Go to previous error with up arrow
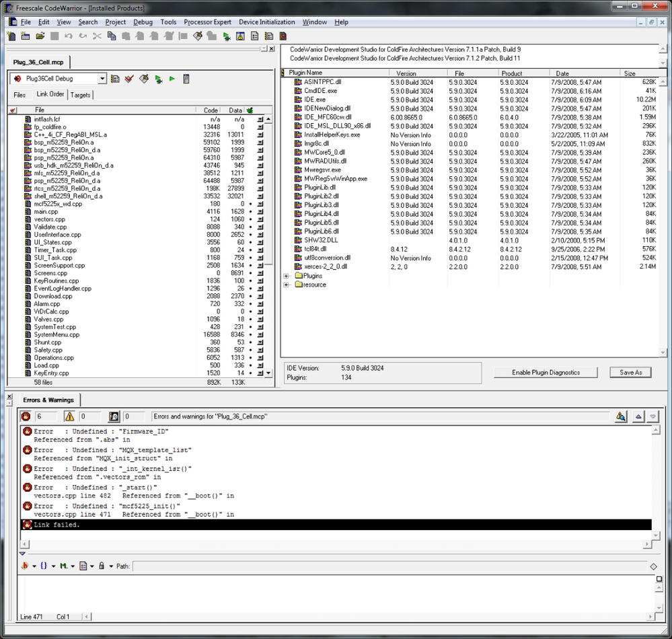Image resolution: width=672 pixels, height=639 pixels. point(638,416)
